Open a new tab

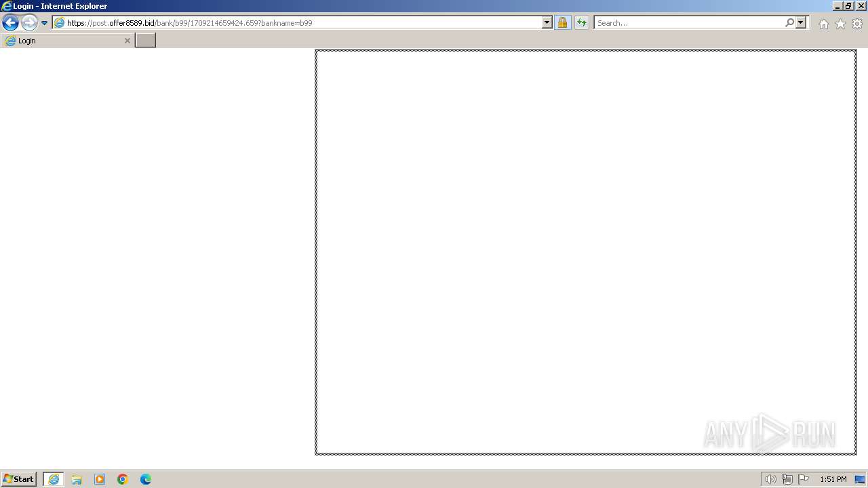click(146, 40)
